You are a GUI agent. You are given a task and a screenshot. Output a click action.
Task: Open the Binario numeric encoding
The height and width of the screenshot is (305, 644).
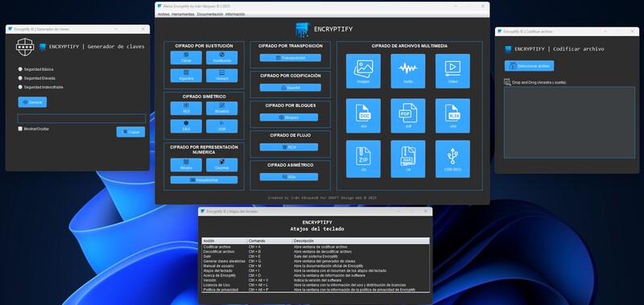click(186, 165)
